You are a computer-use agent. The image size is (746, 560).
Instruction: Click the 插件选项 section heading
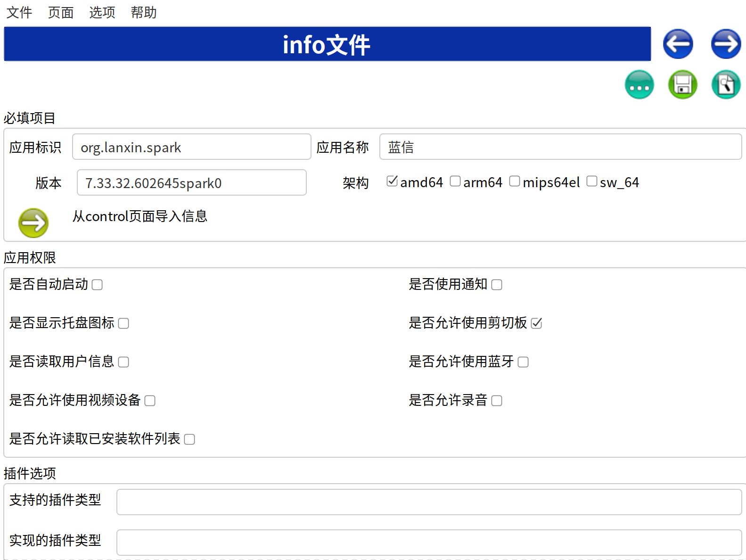(30, 473)
